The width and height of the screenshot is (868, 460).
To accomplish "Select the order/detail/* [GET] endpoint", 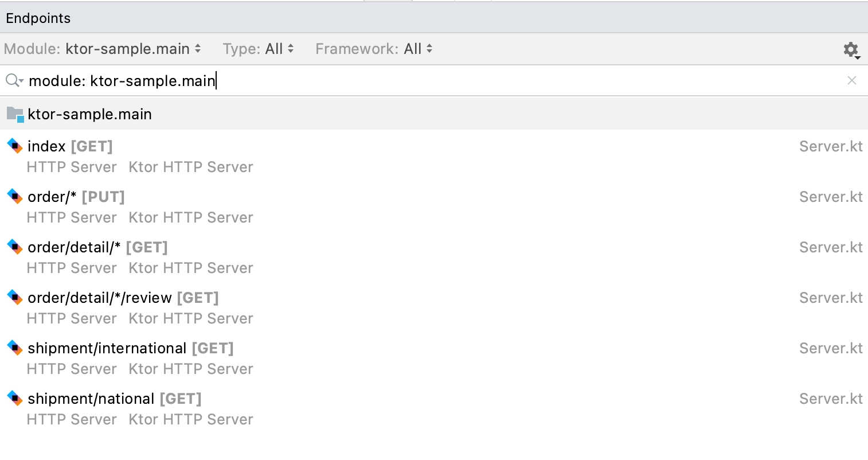I will point(434,257).
